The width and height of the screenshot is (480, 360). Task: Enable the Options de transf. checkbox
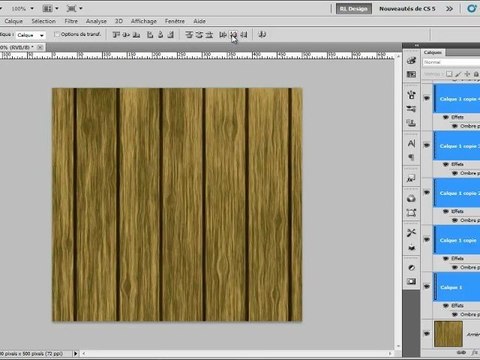(57, 34)
